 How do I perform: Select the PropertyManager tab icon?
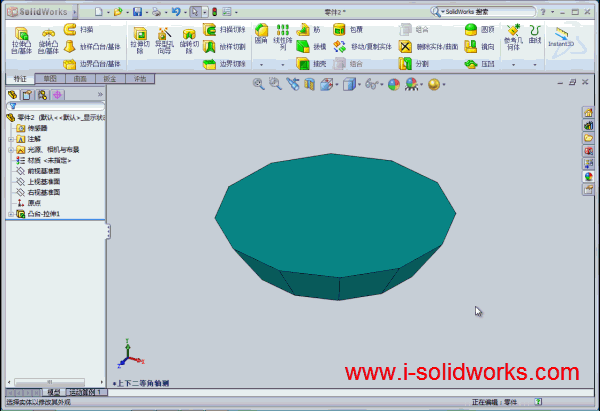[x=28, y=95]
